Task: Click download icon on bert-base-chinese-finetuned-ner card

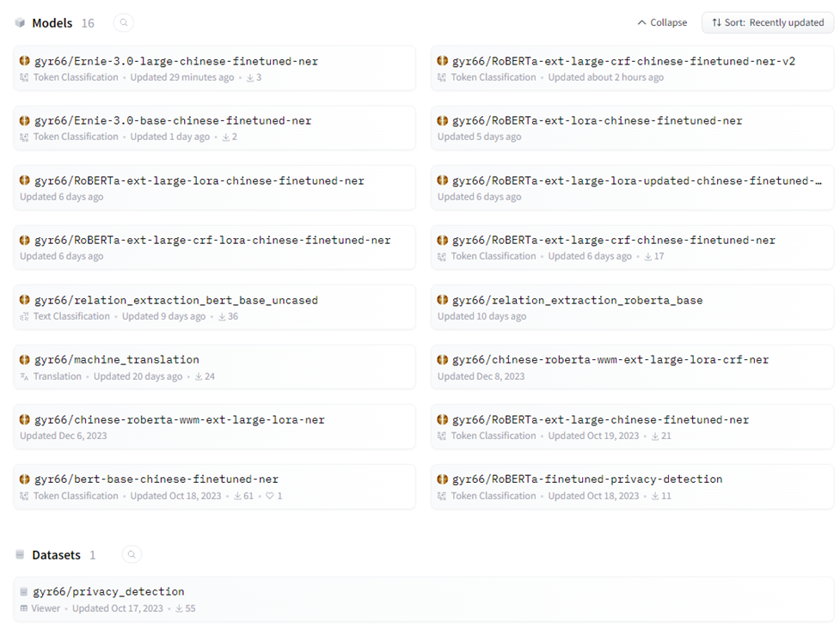Action: (x=238, y=496)
